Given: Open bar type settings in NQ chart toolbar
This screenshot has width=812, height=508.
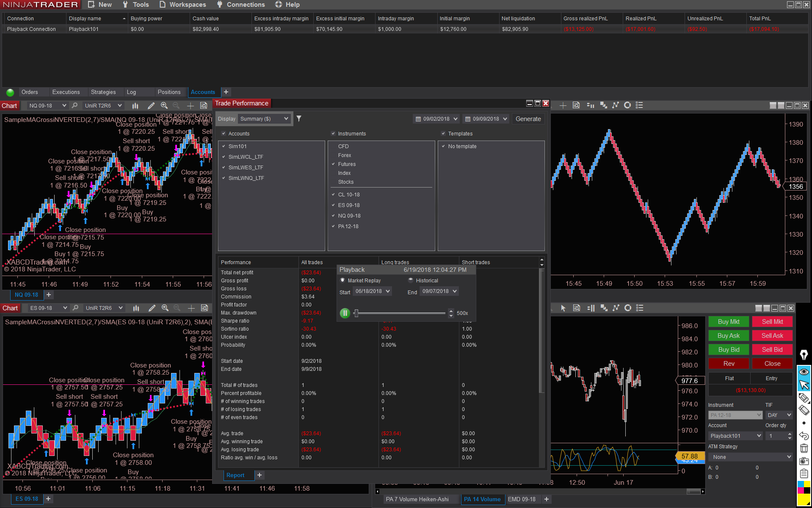Looking at the screenshot, I should point(135,105).
